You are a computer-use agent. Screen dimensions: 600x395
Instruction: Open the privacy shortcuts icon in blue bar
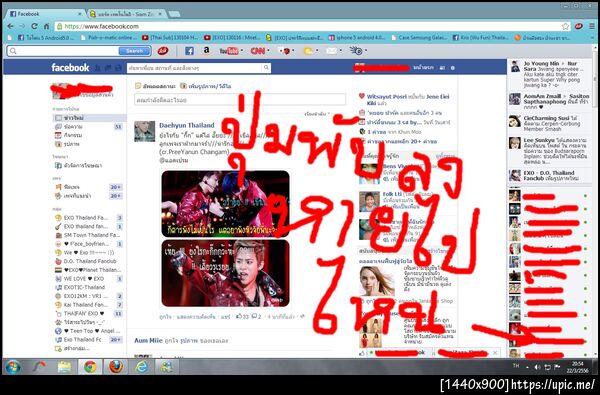(x=442, y=68)
